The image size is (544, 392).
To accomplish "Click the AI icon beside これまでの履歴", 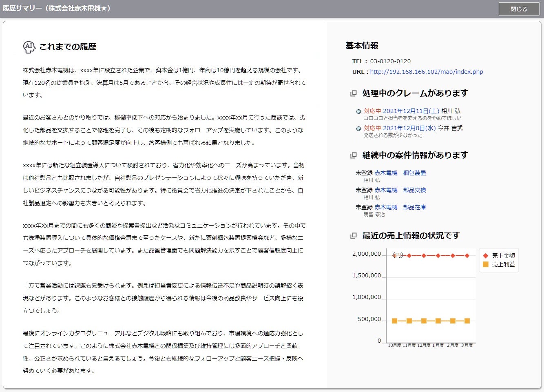I will pos(29,47).
